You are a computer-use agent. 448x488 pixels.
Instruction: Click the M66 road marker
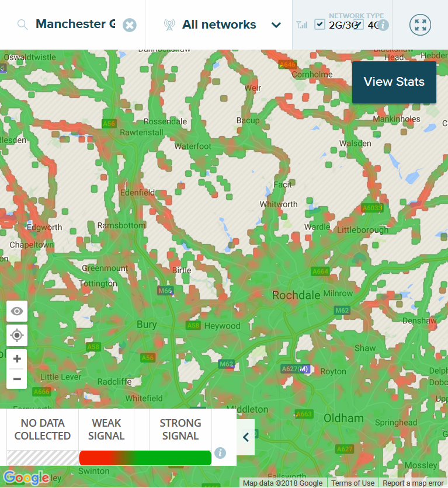pos(165,291)
